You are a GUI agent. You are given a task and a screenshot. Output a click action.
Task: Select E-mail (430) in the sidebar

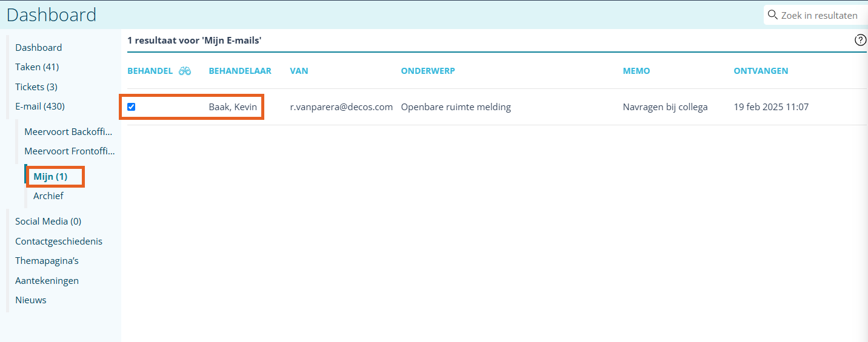pos(40,107)
